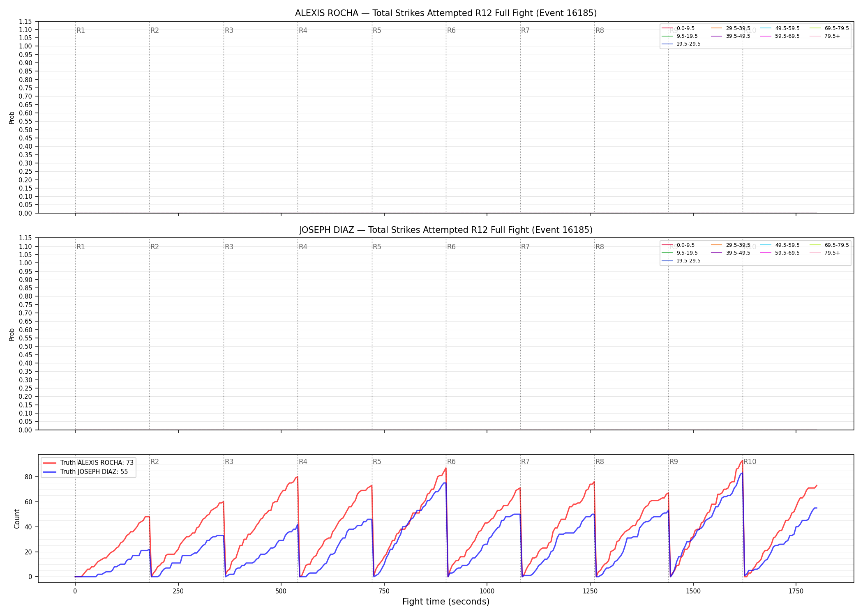Viewport: 863px width, 616px height.
Task: Click the R10 round label in Count chart
Action: (750, 462)
